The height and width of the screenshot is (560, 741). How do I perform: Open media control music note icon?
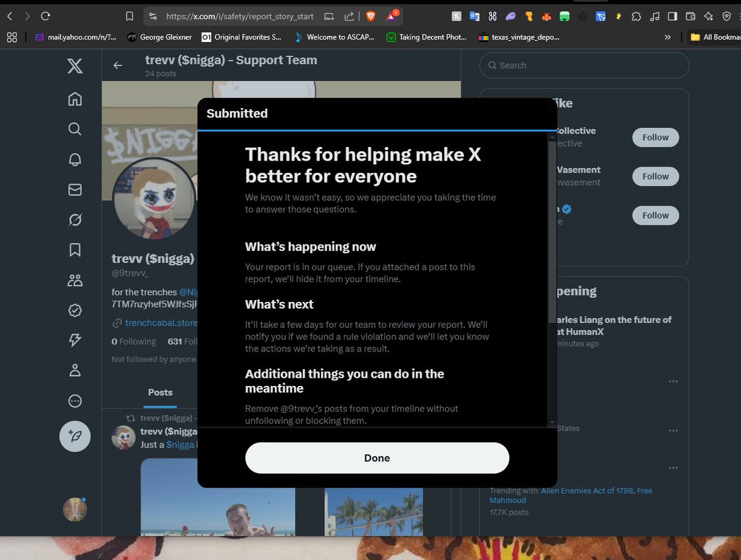click(x=655, y=17)
